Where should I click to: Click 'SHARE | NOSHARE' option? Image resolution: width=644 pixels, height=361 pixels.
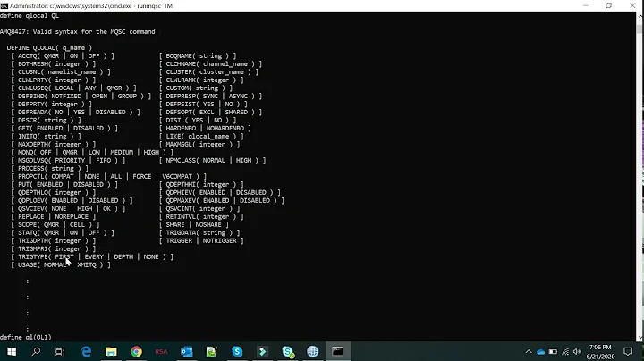tap(193, 225)
